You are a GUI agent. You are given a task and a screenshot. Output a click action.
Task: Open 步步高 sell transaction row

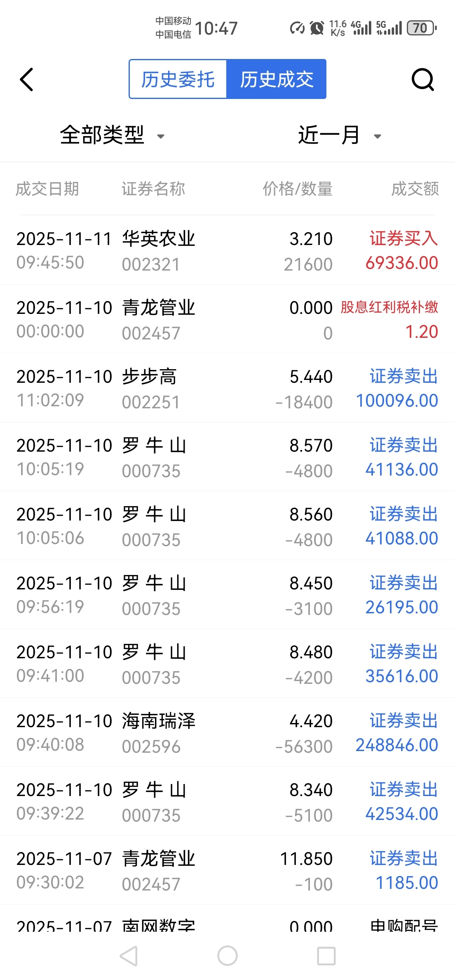227,388
